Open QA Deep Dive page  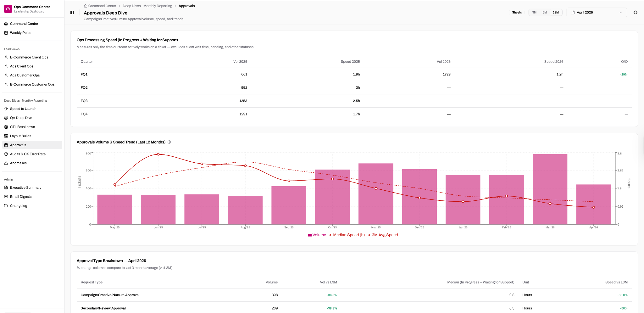[x=32, y=118]
